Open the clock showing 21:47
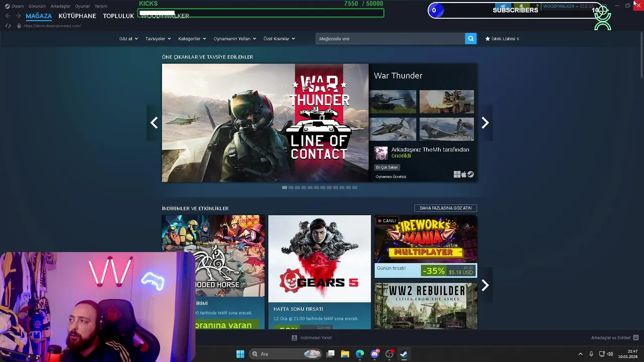This screenshot has height=362, width=644. tap(629, 354)
